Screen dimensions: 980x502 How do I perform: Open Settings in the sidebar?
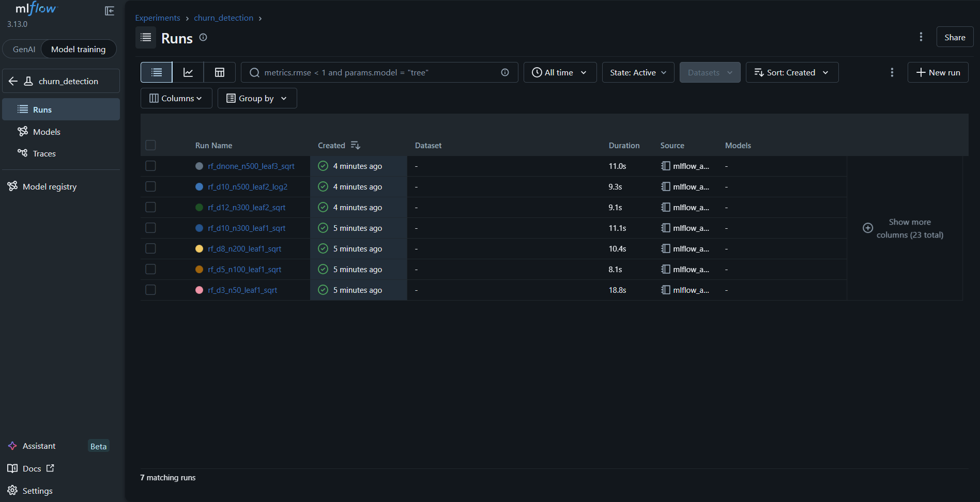pos(61,491)
